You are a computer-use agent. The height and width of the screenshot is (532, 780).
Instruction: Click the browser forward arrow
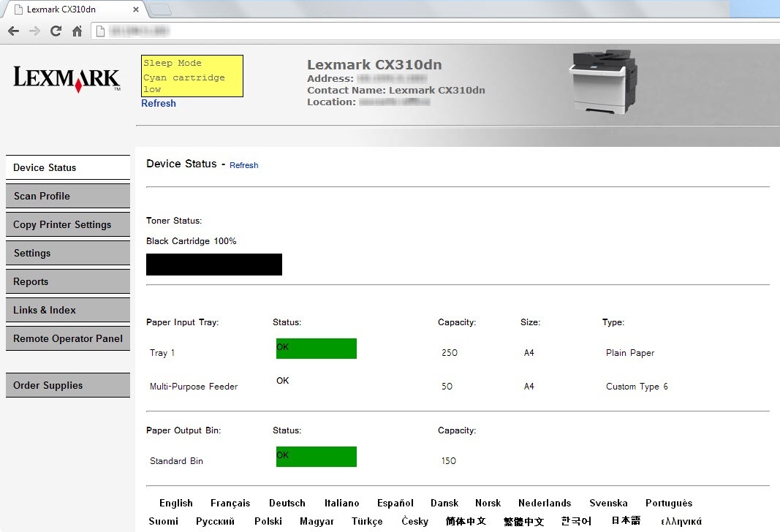tap(34, 31)
